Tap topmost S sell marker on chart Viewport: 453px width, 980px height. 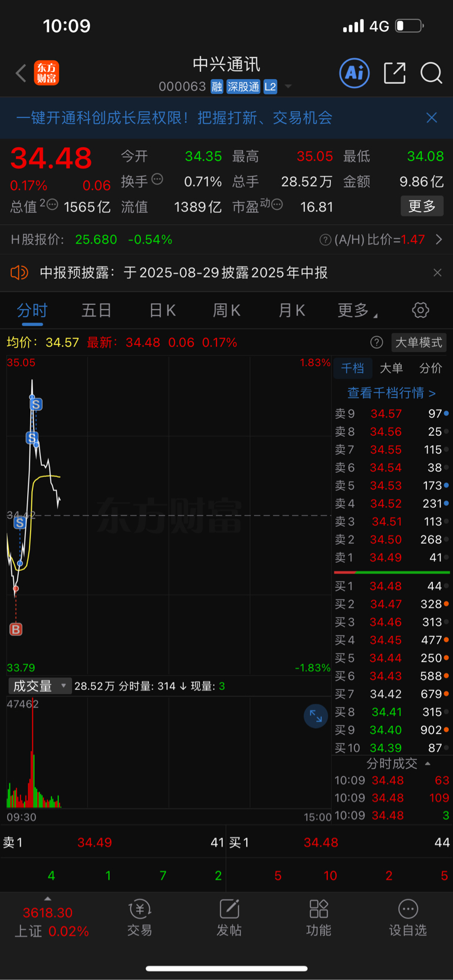pyautogui.click(x=36, y=405)
